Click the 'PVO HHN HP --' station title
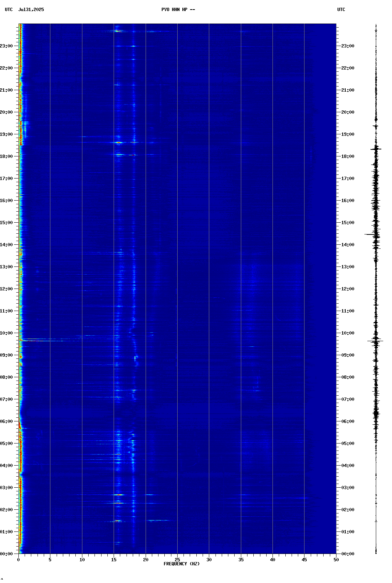 pos(178,10)
